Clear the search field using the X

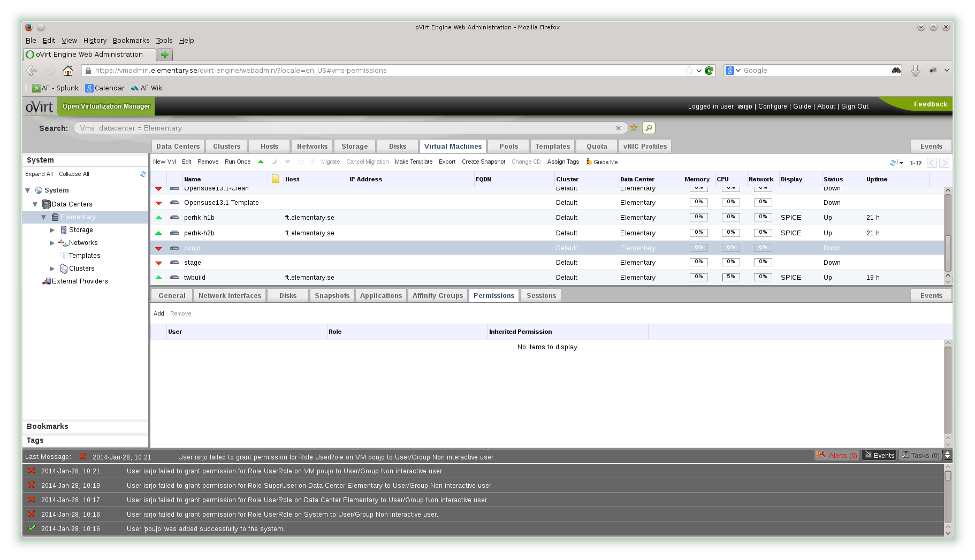click(618, 128)
